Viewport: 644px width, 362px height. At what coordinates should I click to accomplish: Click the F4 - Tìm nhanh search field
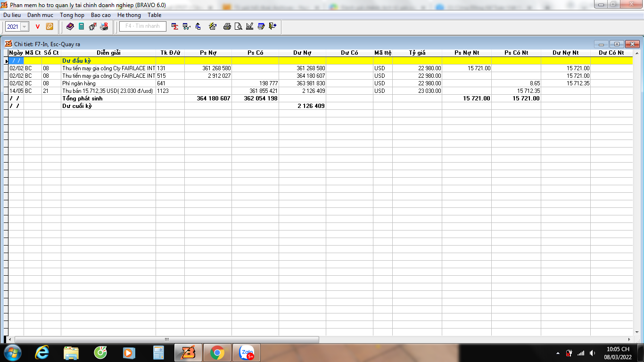143,26
